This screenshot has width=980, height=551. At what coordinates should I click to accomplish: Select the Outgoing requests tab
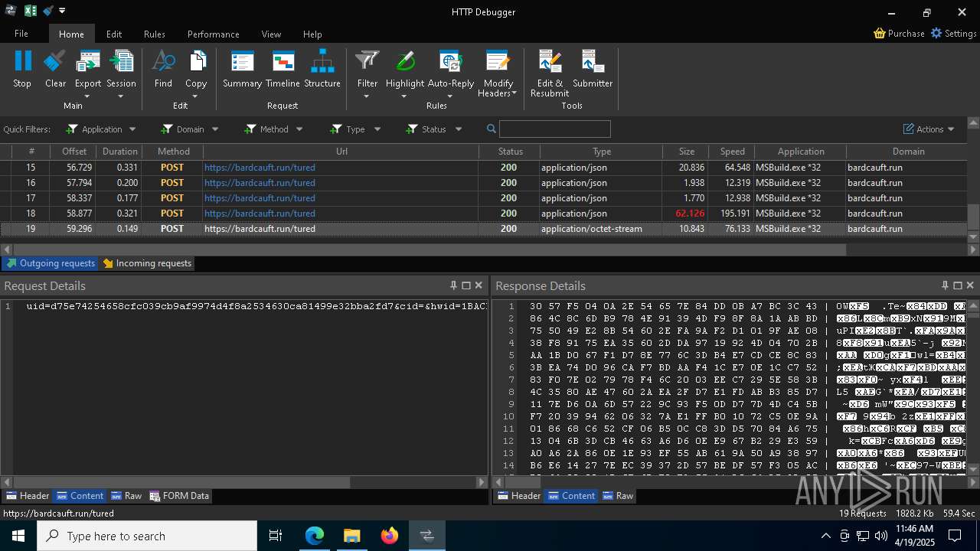[51, 263]
